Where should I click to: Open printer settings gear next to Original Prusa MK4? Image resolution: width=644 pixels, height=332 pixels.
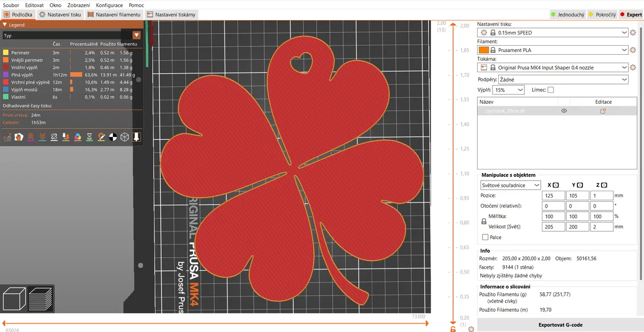tap(633, 67)
